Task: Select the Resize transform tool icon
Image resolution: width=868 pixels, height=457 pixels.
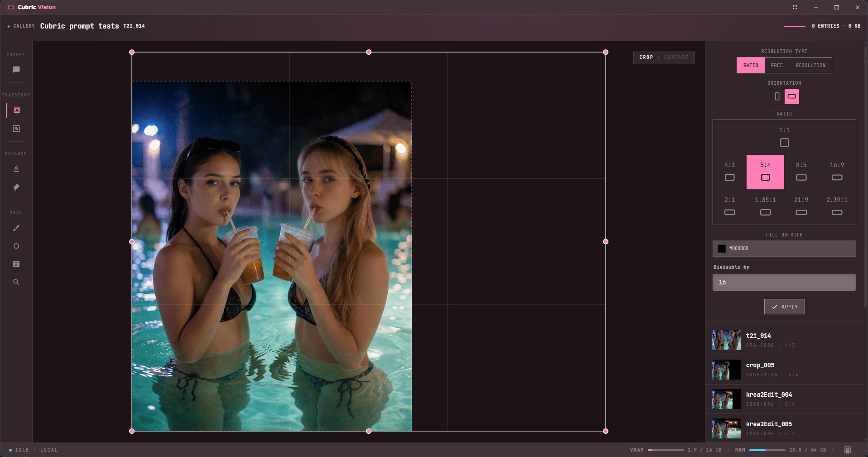Action: point(16,129)
